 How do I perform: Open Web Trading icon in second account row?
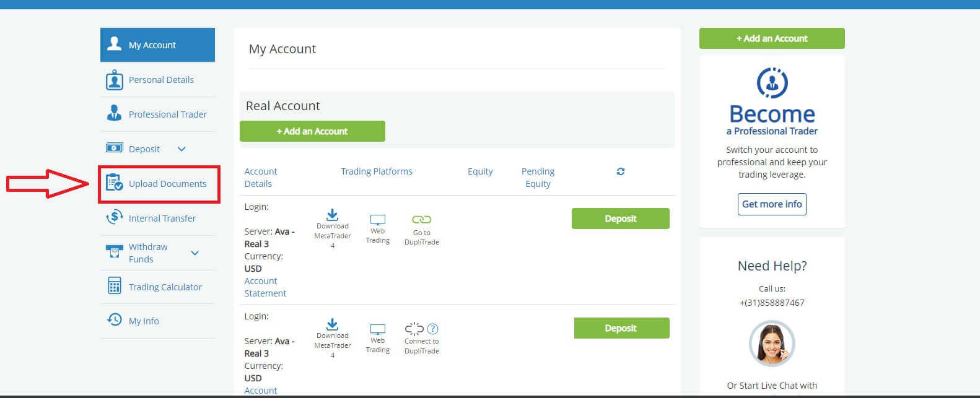click(x=377, y=329)
